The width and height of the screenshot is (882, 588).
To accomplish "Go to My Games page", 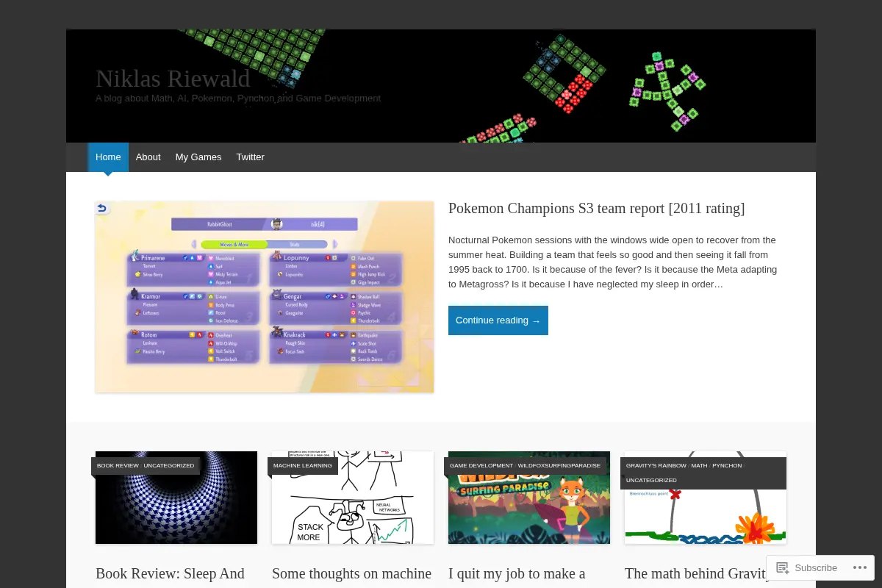I will [198, 157].
